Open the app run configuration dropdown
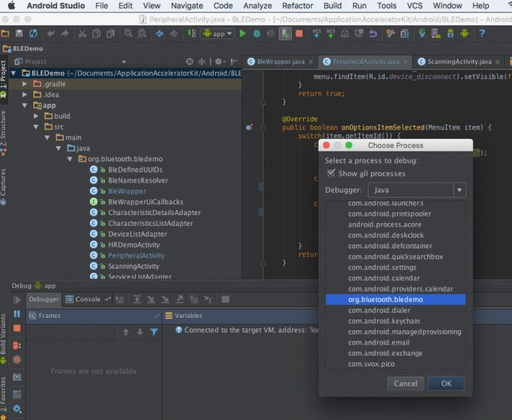The image size is (512, 420). [x=217, y=33]
